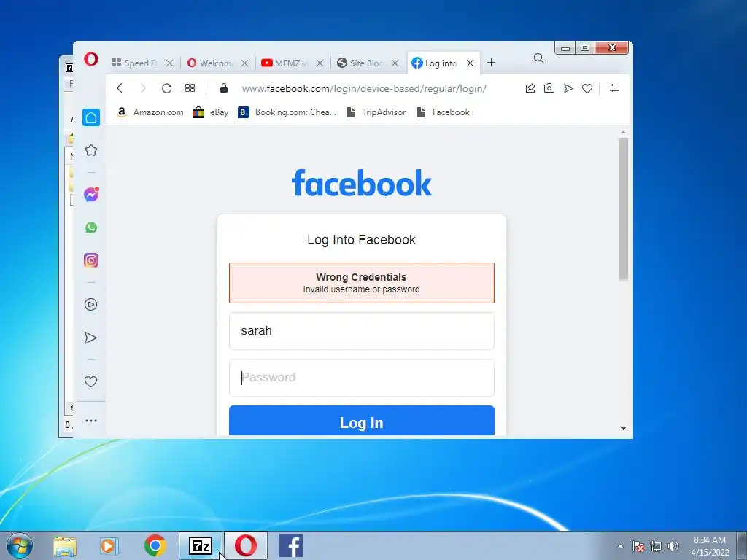Open sidebar three-dot setup menu

point(90,421)
